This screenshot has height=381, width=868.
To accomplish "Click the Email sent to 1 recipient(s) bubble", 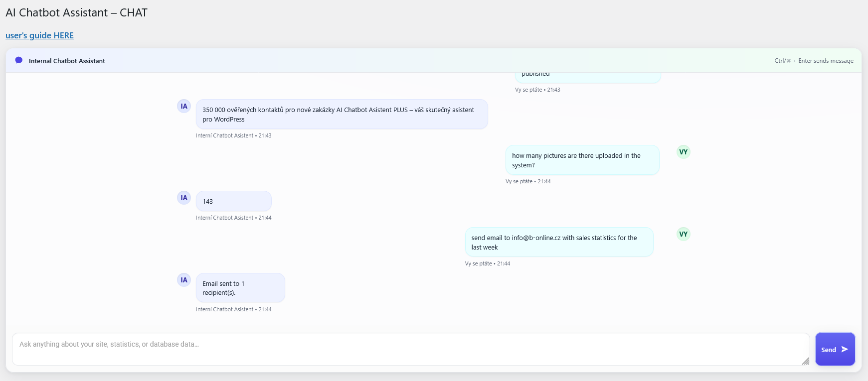I will [240, 288].
